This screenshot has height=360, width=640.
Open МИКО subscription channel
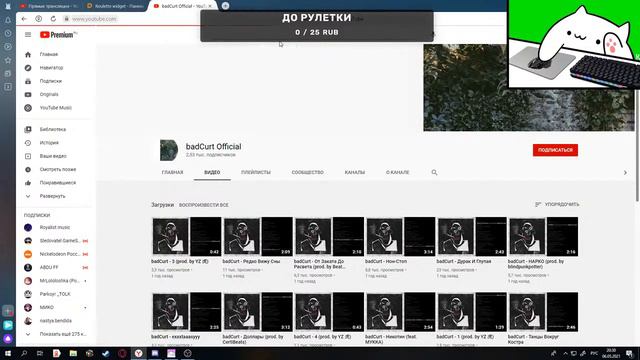[x=47, y=307]
